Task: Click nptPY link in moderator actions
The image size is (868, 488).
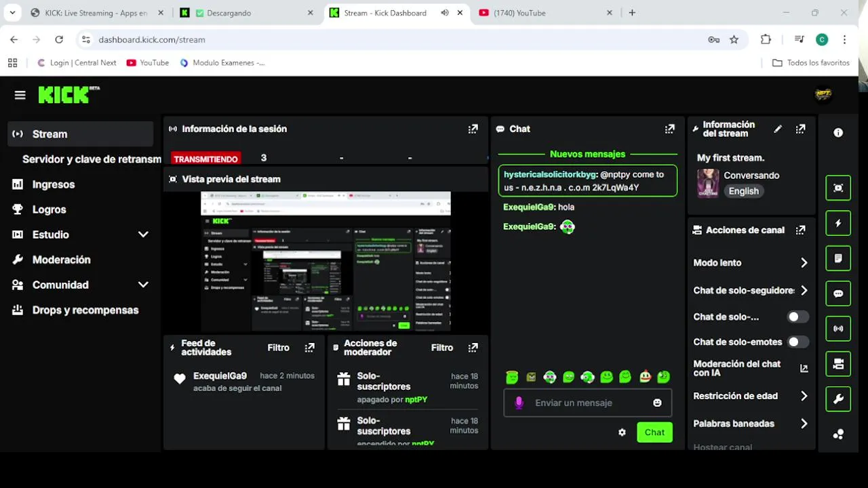Action: (x=416, y=400)
